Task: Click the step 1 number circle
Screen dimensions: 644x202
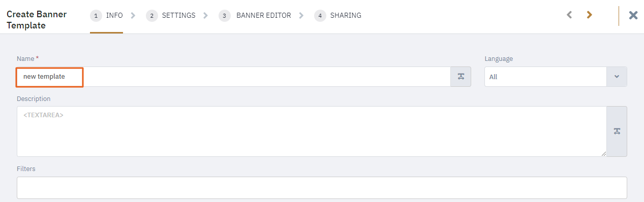Action: pyautogui.click(x=96, y=16)
